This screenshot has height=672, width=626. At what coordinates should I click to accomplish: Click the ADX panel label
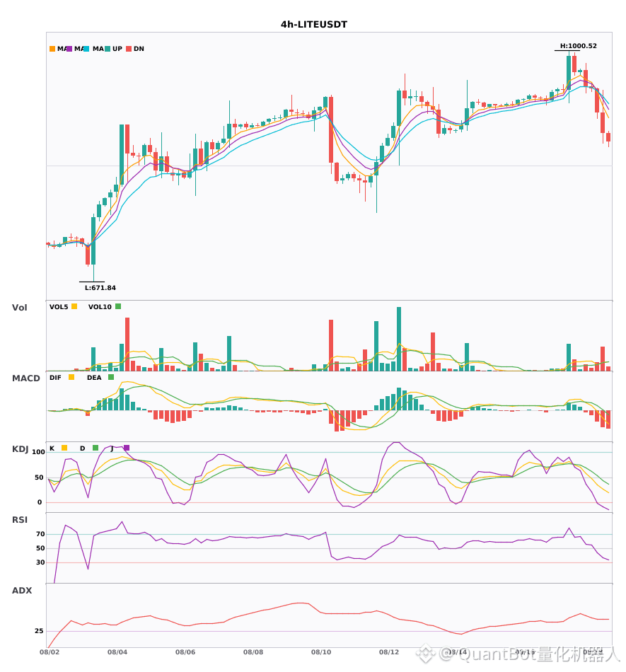tap(22, 591)
